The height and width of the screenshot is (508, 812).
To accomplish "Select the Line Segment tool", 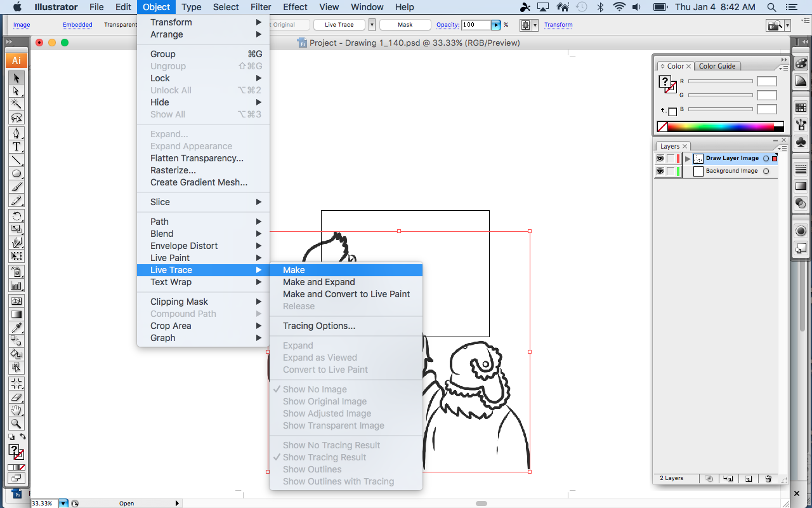I will (16, 160).
